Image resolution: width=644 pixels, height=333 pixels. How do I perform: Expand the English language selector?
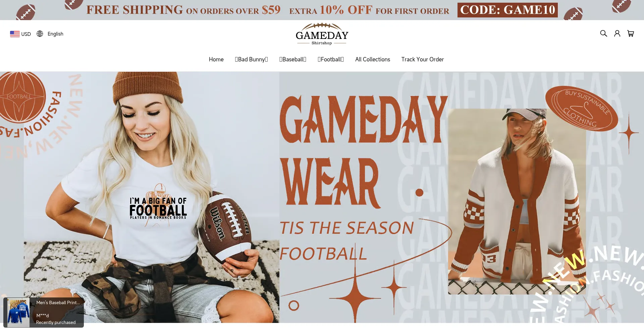click(50, 34)
